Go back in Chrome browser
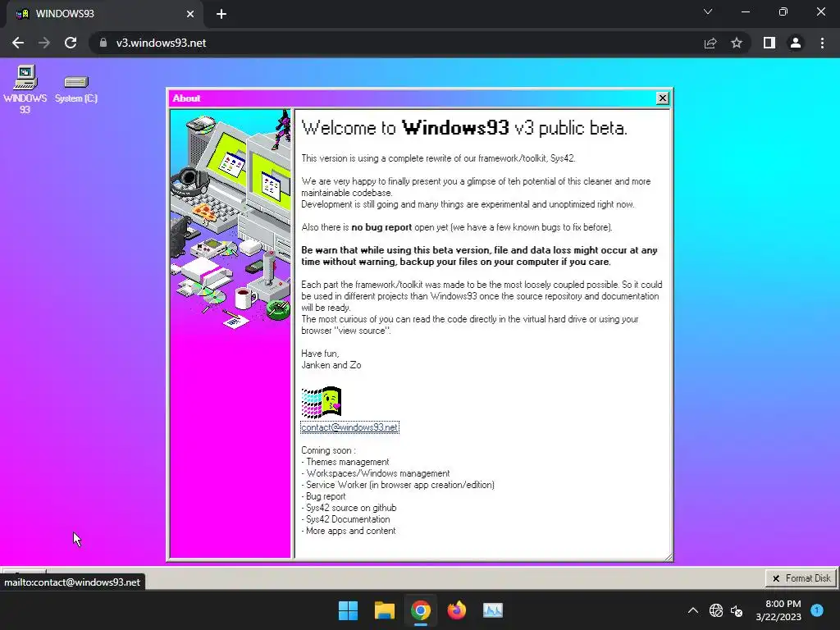840x630 pixels. tap(18, 43)
